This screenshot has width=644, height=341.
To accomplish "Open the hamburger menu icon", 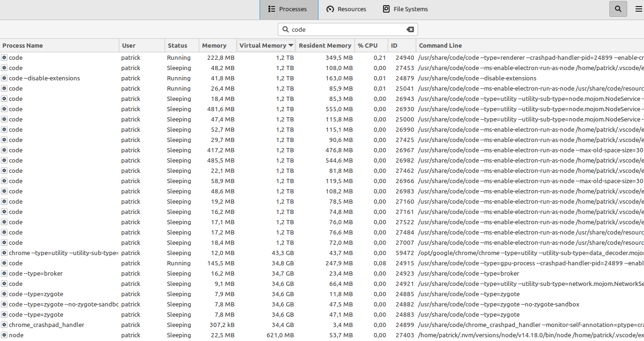I will (x=638, y=9).
